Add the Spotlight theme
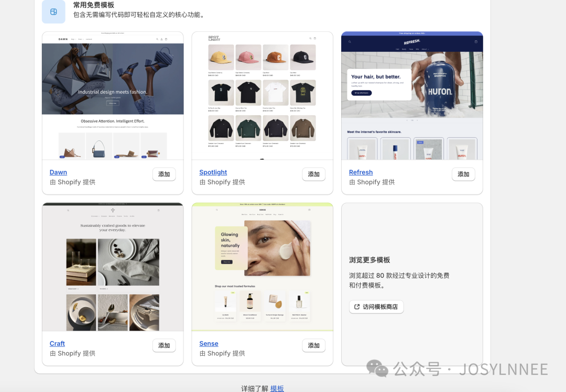The width and height of the screenshot is (566, 392). [313, 174]
